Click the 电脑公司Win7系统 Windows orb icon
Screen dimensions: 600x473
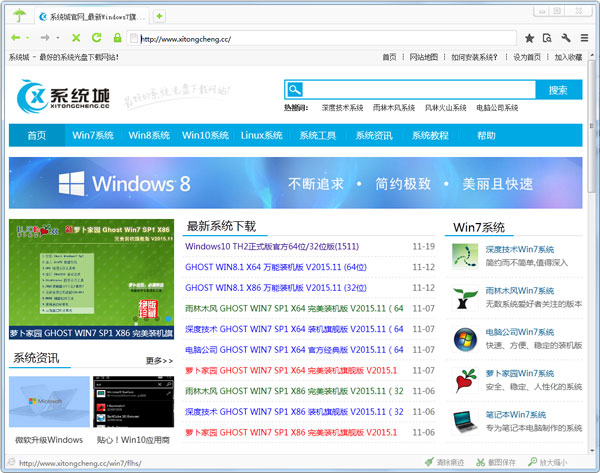pyautogui.click(x=465, y=339)
